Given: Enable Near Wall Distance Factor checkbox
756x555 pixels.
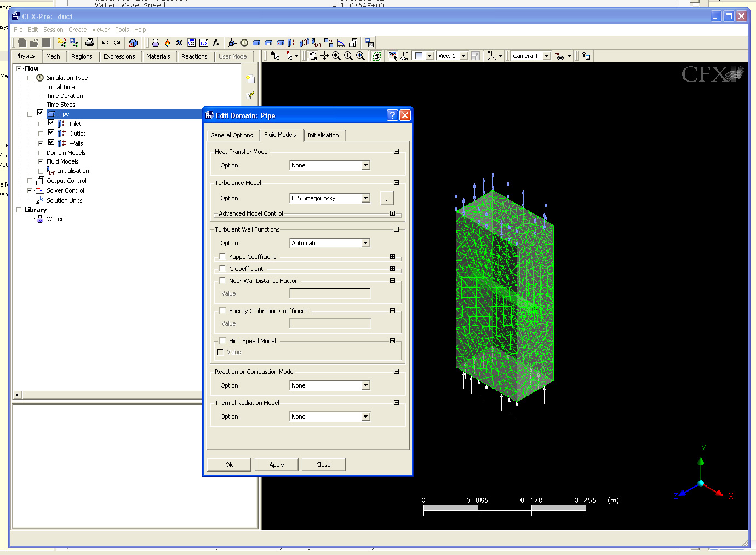Looking at the screenshot, I should [222, 280].
